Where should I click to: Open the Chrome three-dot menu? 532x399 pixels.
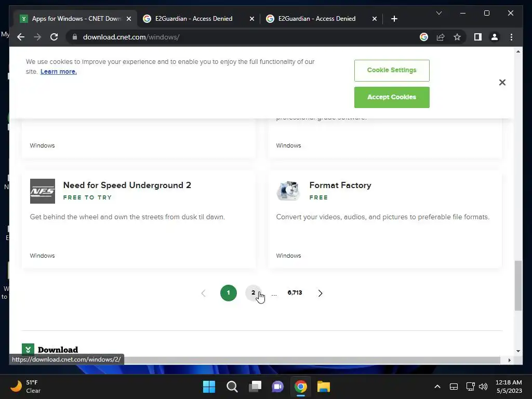click(511, 37)
